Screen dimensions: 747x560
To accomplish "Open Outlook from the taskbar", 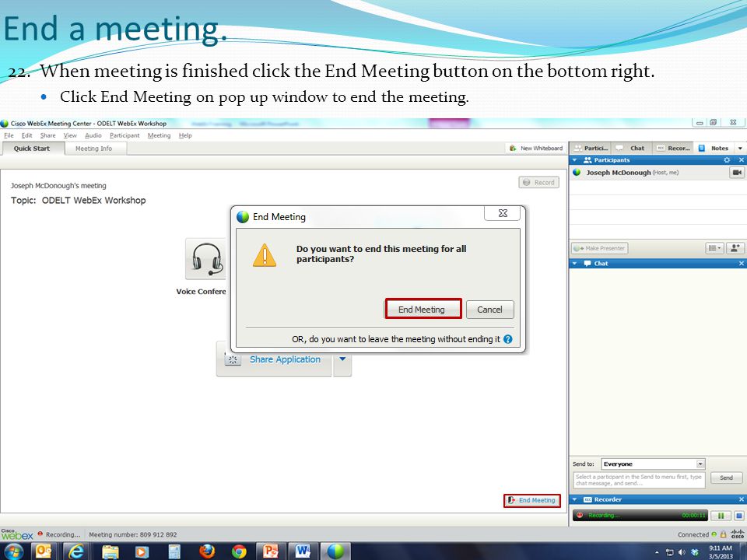I will click(x=44, y=551).
